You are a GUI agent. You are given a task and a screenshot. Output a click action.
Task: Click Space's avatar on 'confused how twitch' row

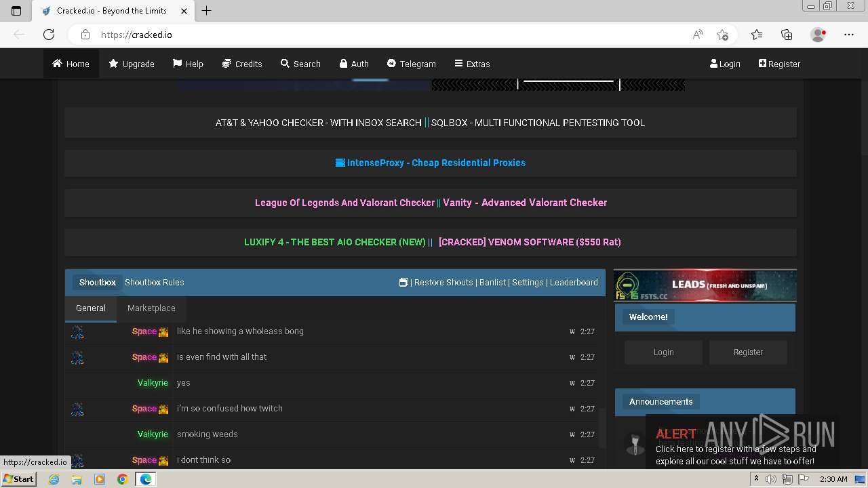(x=77, y=409)
